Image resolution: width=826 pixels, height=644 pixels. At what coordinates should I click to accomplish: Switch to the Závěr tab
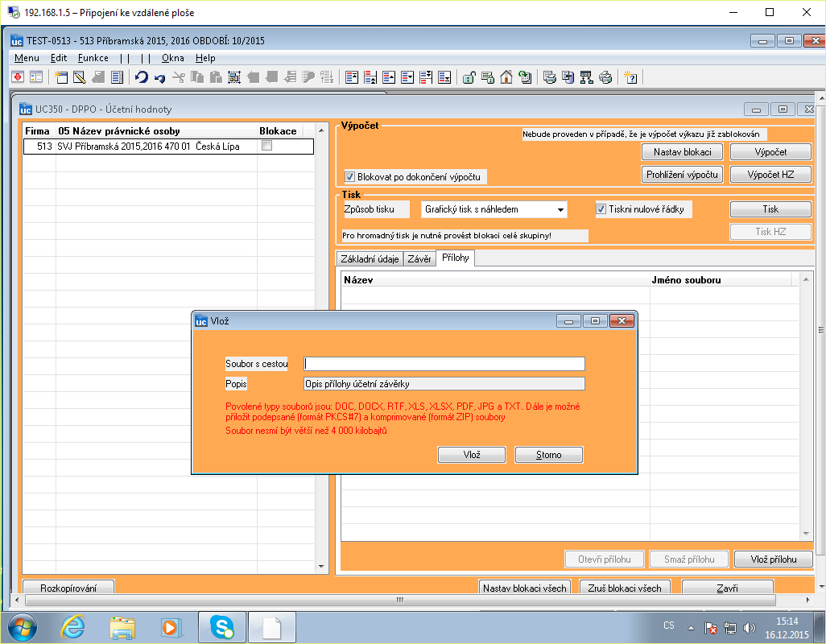[x=419, y=258]
